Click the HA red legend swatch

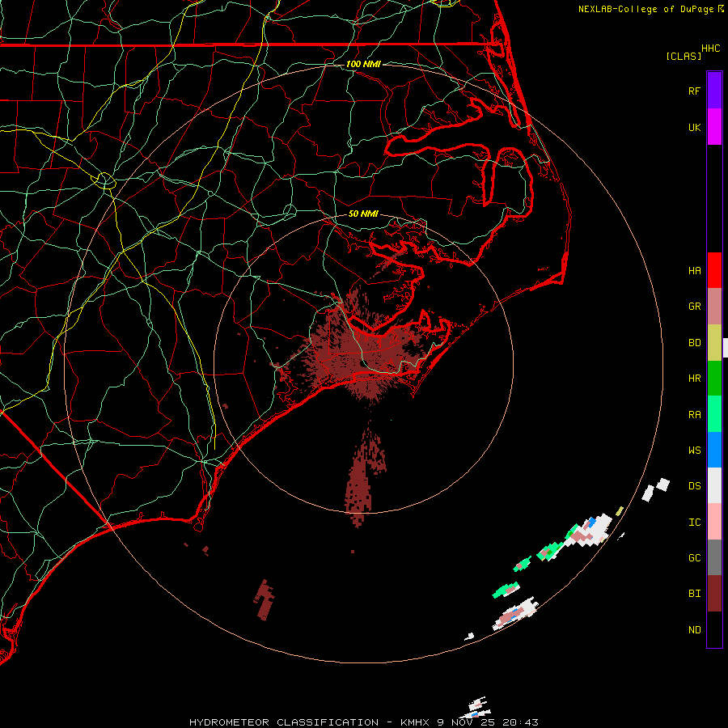click(714, 270)
